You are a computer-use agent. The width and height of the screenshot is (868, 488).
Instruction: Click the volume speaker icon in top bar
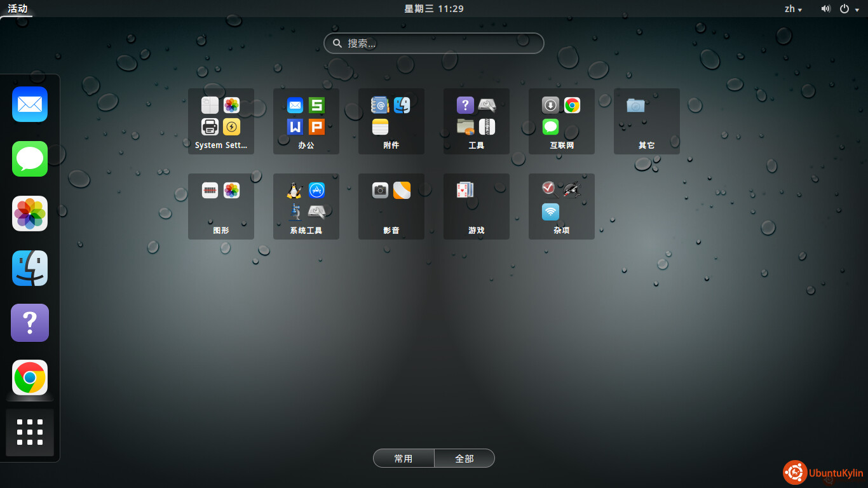coord(825,9)
